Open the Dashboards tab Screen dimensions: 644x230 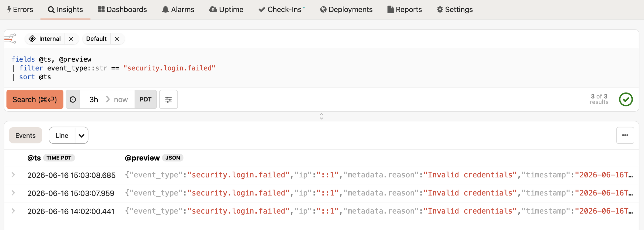122,9
